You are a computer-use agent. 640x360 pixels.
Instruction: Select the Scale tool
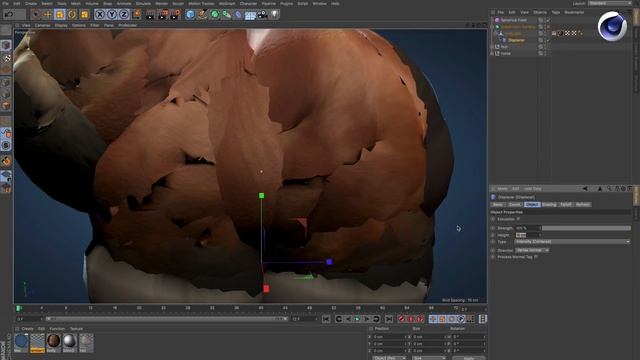click(x=60, y=15)
